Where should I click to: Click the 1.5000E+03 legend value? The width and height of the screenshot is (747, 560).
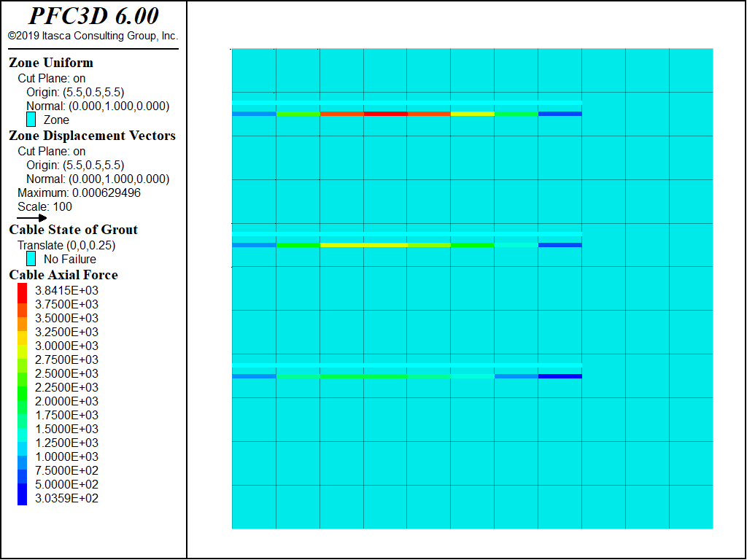[x=66, y=429]
